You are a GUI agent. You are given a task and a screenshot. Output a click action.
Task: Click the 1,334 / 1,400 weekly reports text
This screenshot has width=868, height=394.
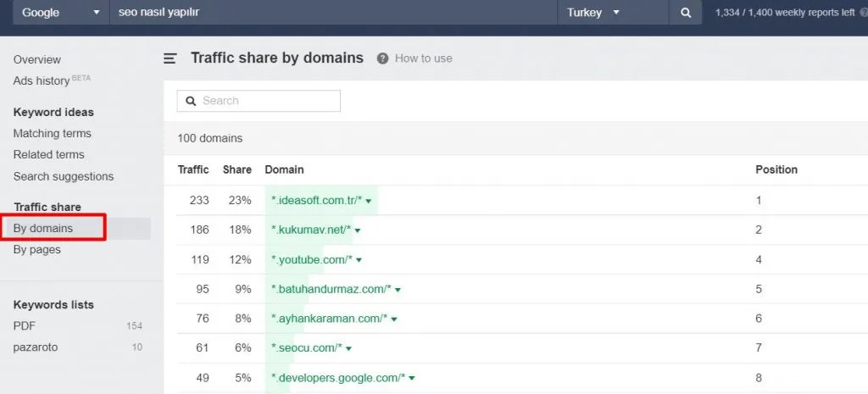coord(785,12)
